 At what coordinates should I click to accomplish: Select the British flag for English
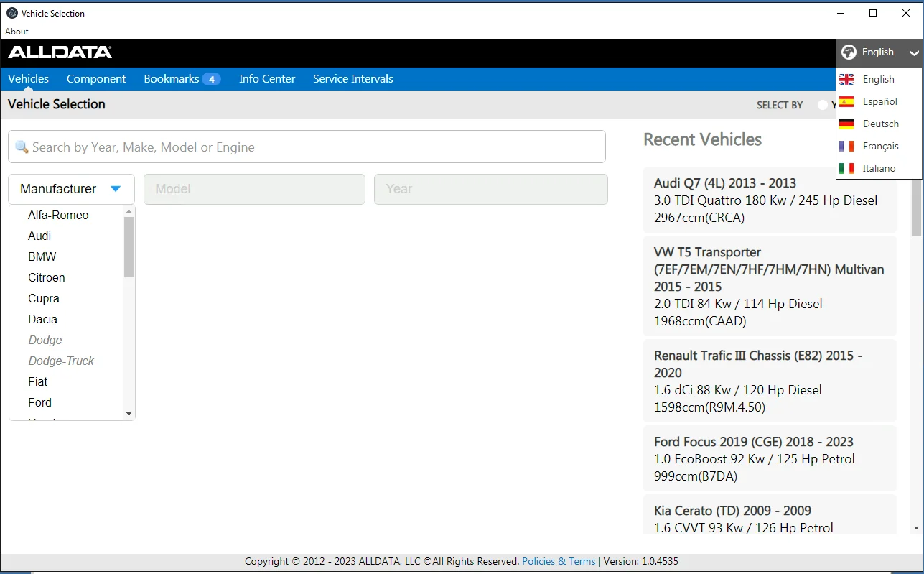coord(846,79)
